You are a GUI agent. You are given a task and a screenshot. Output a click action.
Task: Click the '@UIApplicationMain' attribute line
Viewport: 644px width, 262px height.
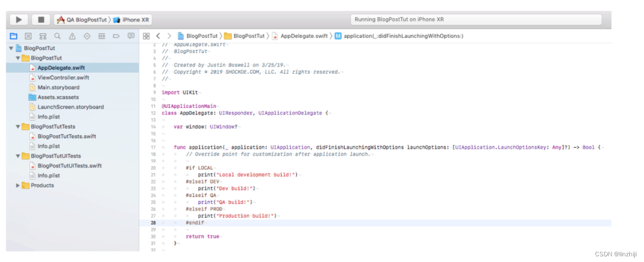pos(189,106)
